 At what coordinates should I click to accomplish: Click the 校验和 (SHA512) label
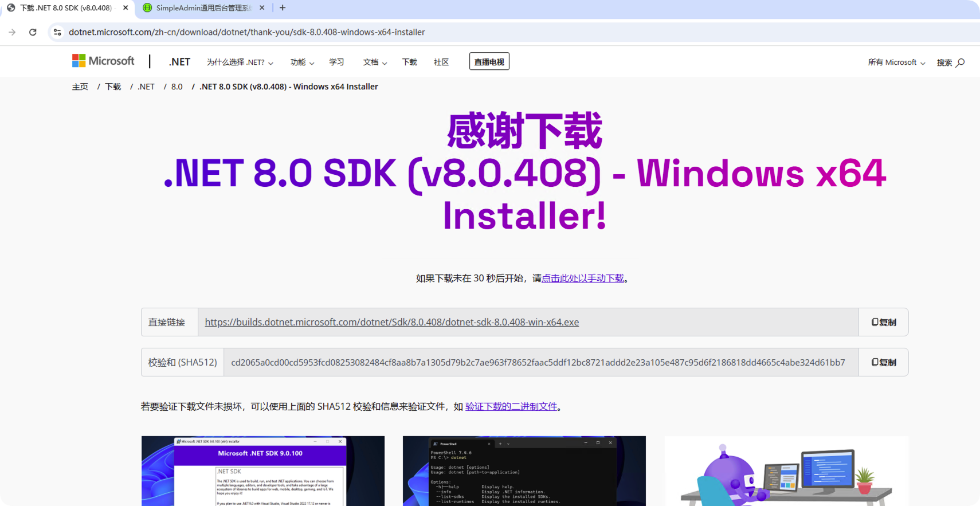pos(183,362)
